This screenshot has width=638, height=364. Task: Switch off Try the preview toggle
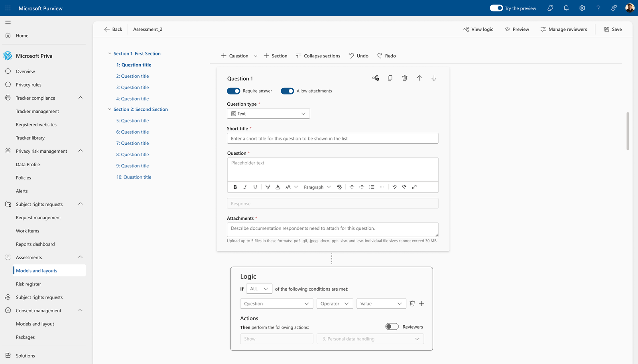click(x=496, y=8)
